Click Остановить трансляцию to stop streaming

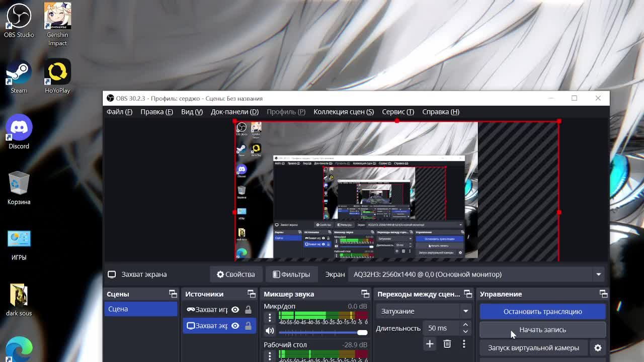(x=542, y=312)
